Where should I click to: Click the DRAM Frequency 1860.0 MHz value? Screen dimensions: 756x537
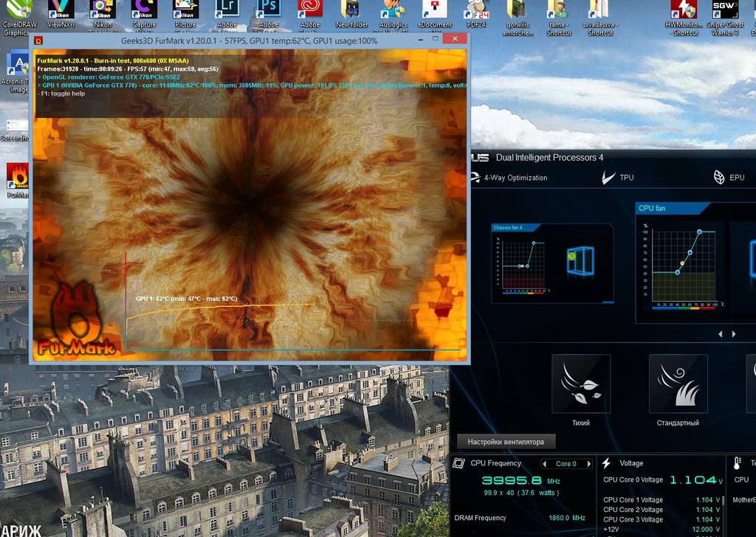[567, 518]
